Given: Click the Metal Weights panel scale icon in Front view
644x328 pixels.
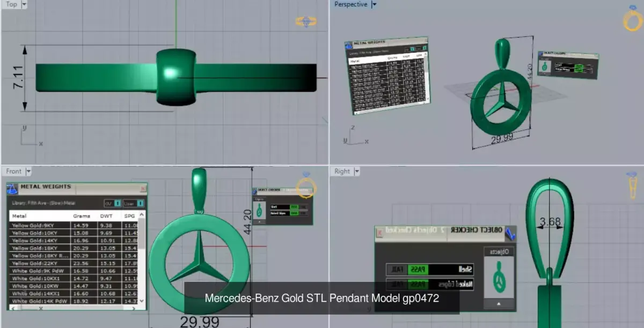Looking at the screenshot, I should tap(13, 188).
